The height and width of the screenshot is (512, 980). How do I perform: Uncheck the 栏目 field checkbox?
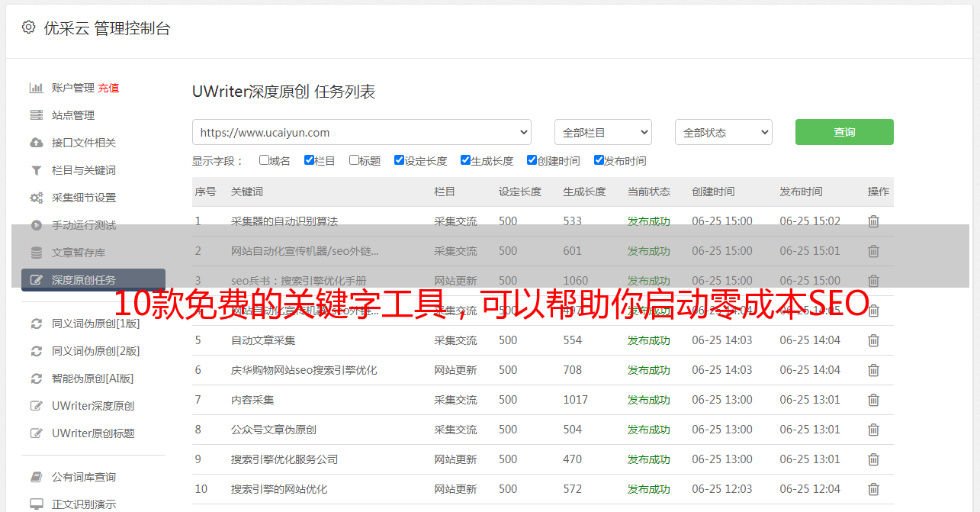pyautogui.click(x=309, y=160)
